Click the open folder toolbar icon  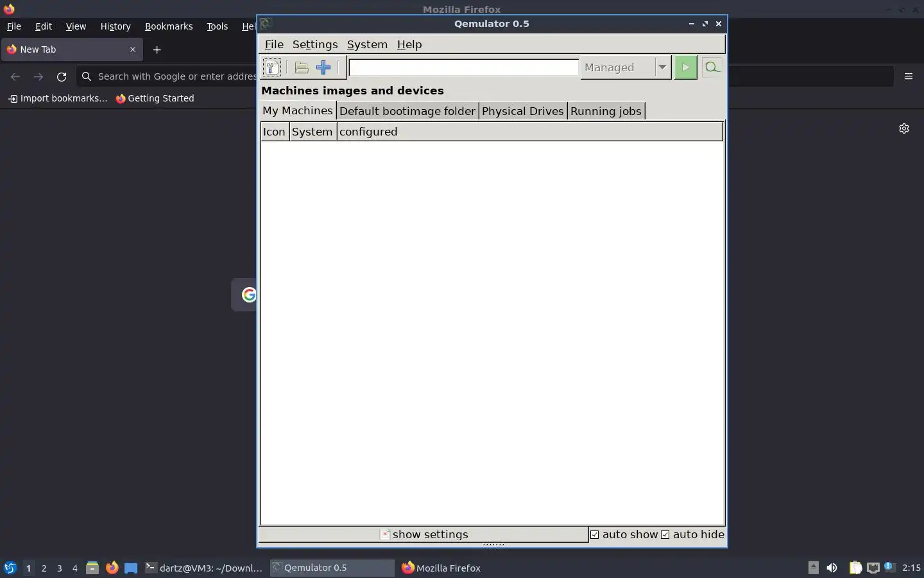coord(302,67)
